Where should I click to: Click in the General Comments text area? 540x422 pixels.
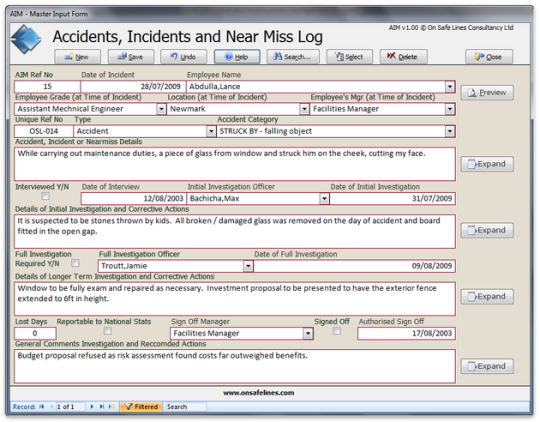click(x=235, y=366)
